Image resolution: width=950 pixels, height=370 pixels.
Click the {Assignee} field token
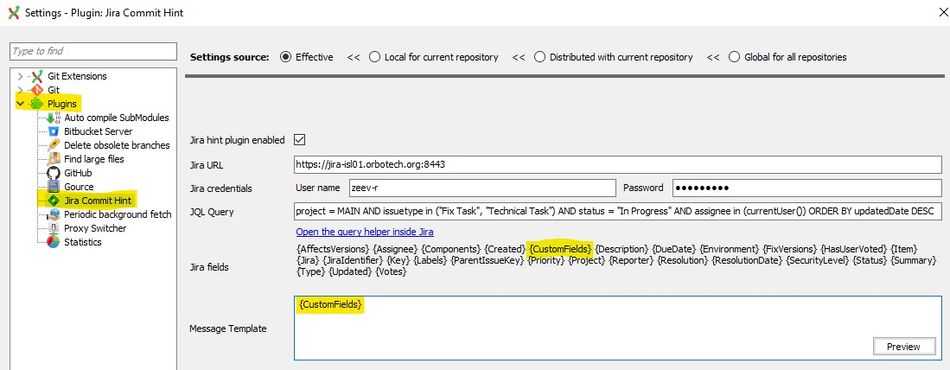[394, 249]
